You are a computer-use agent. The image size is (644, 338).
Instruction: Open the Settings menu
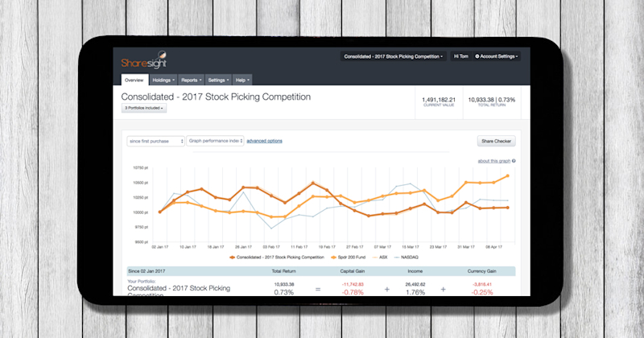coord(218,80)
